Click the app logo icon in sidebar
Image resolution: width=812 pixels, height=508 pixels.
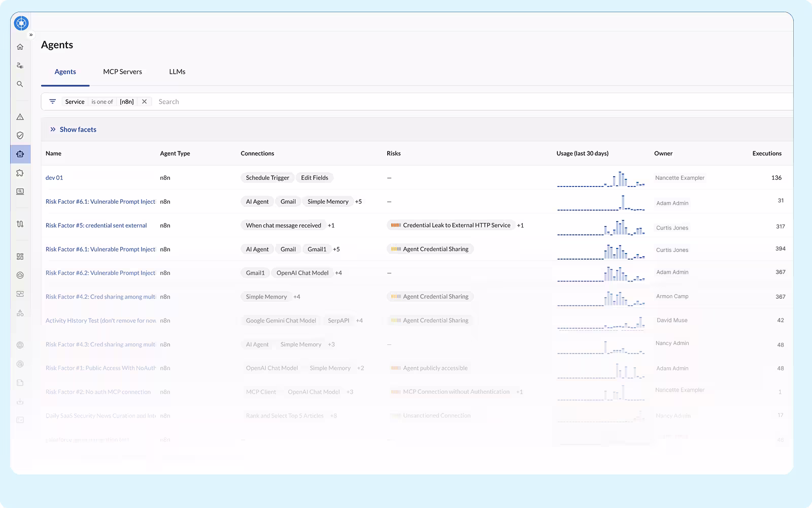(21, 23)
